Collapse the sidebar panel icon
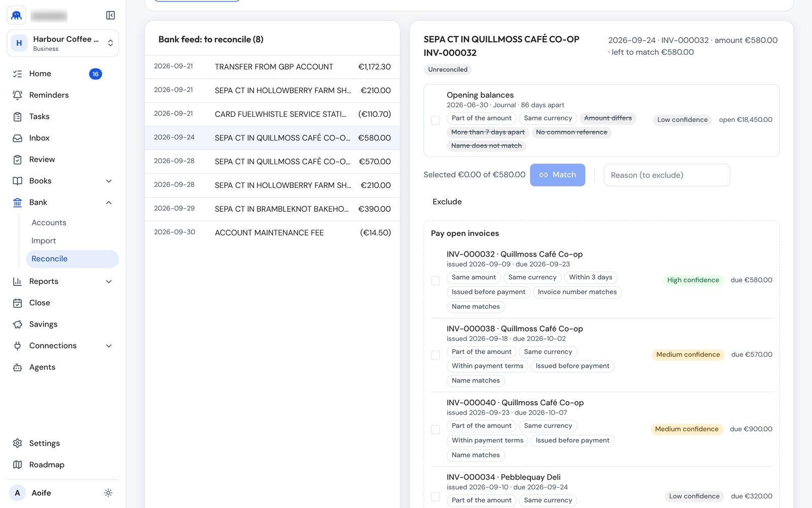 [x=110, y=15]
